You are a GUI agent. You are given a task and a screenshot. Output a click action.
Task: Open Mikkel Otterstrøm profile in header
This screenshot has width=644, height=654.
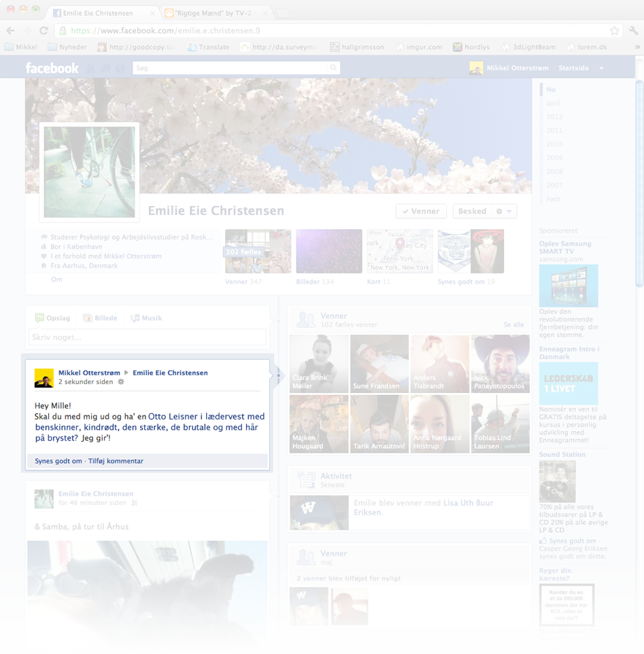click(x=509, y=68)
